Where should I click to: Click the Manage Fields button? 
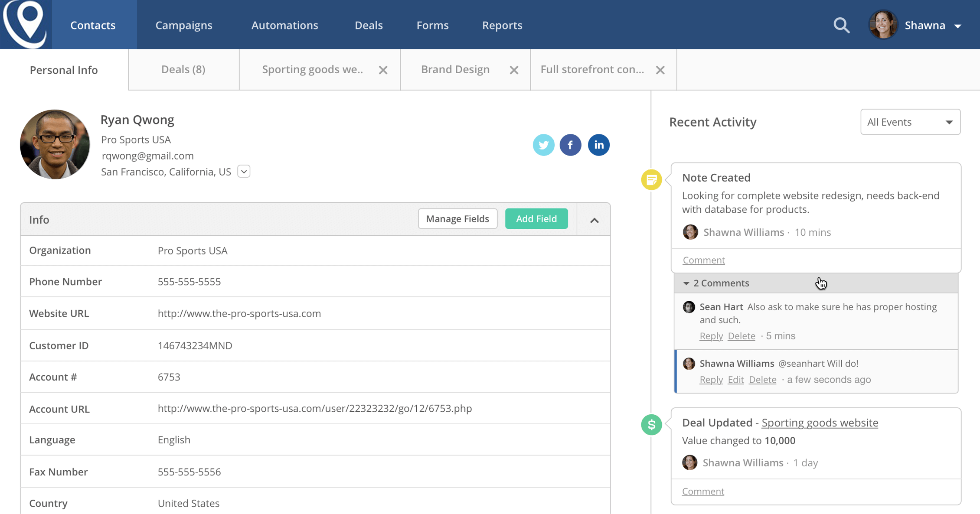coord(457,218)
